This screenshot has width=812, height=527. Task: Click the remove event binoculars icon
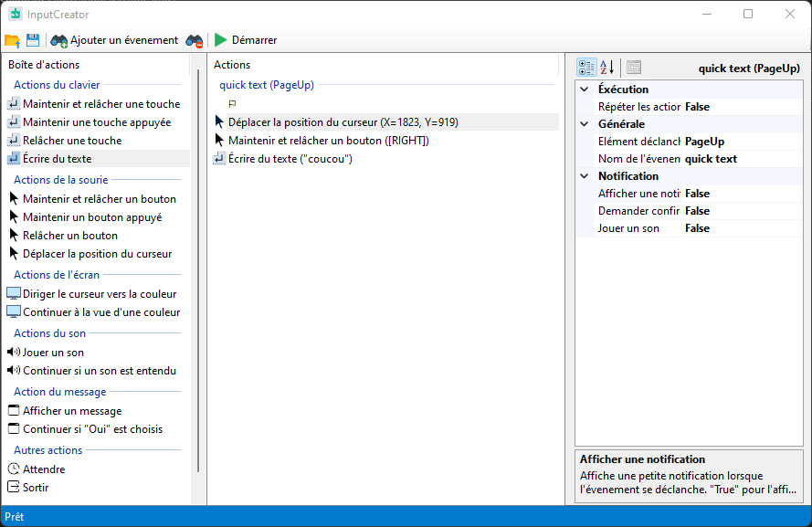[x=195, y=40]
